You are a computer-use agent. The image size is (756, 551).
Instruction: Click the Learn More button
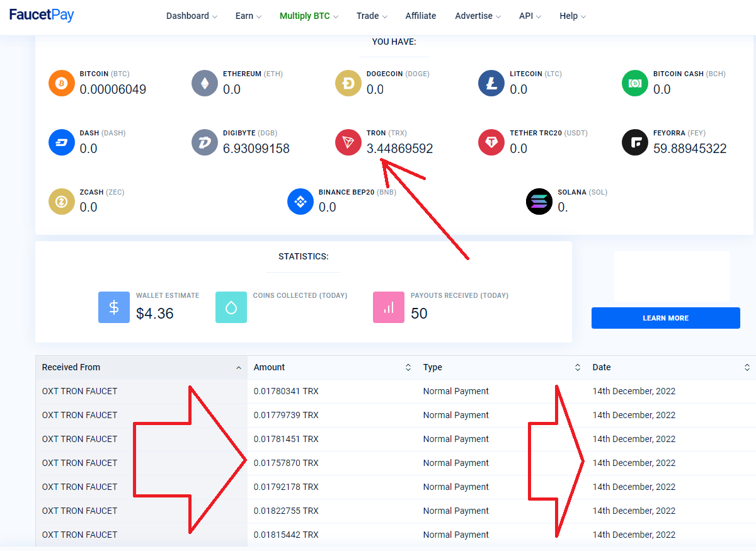[665, 318]
